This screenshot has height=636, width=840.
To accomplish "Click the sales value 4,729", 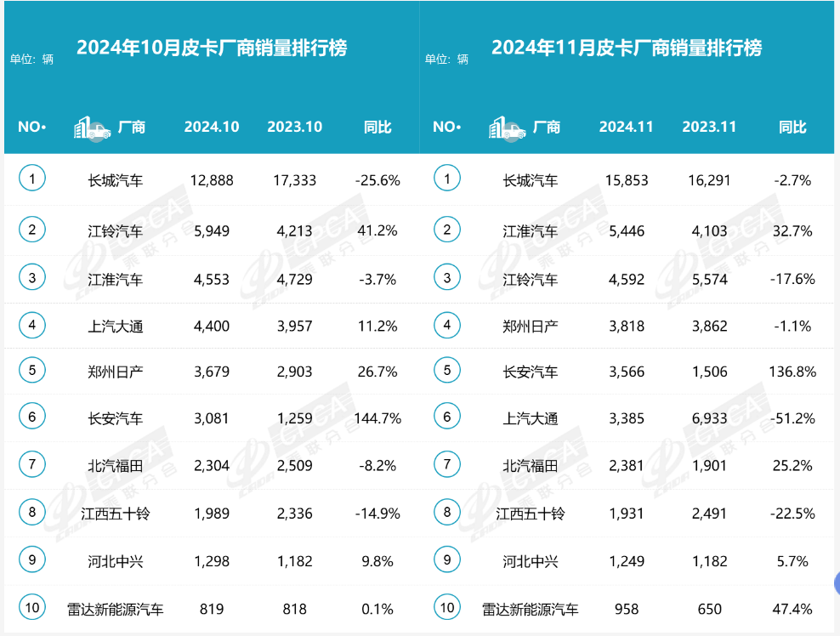I will (295, 279).
